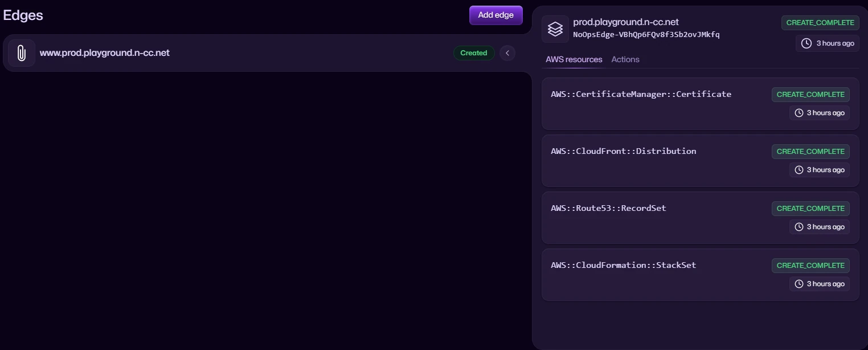
Task: Click stack's CREATE_COMPLETE badge at top right
Action: click(820, 23)
